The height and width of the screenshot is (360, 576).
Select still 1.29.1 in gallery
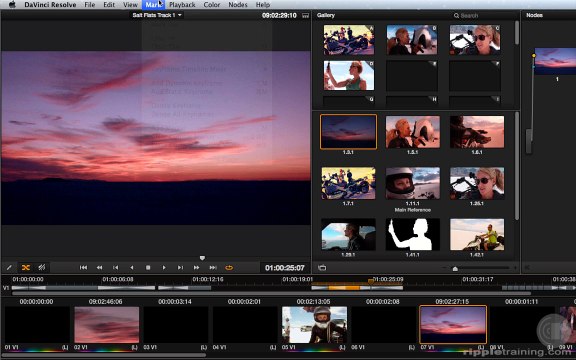pyautogui.click(x=348, y=234)
